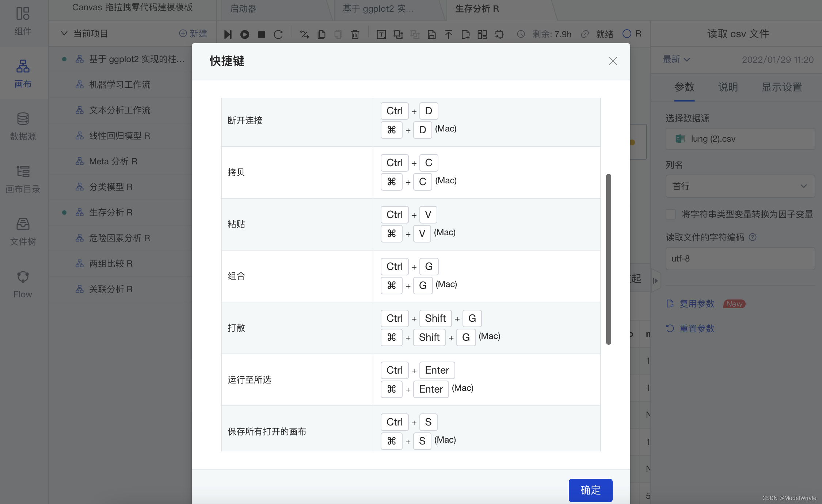Click the trash delete icon in toolbar
822x504 pixels.
pos(355,34)
